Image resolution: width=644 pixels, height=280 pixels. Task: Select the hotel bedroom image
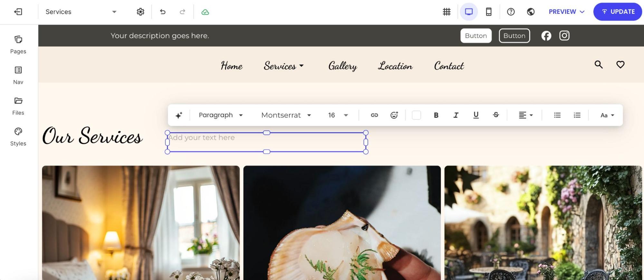(141, 223)
